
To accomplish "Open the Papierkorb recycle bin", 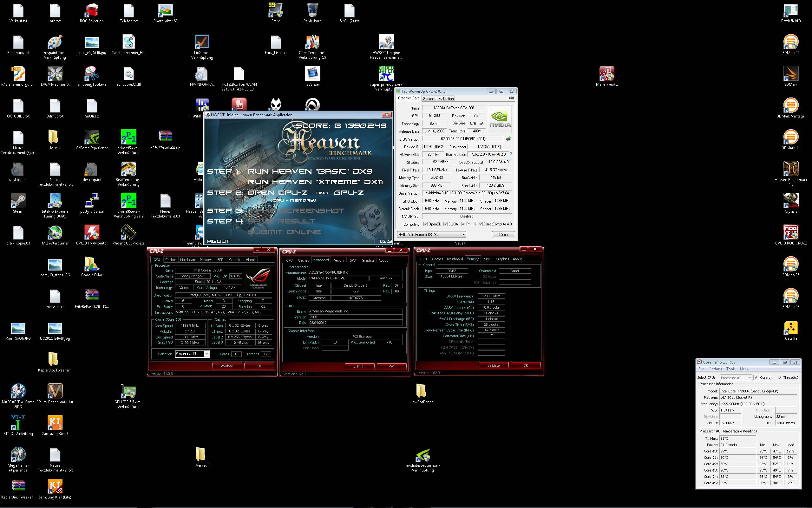I will tap(312, 13).
